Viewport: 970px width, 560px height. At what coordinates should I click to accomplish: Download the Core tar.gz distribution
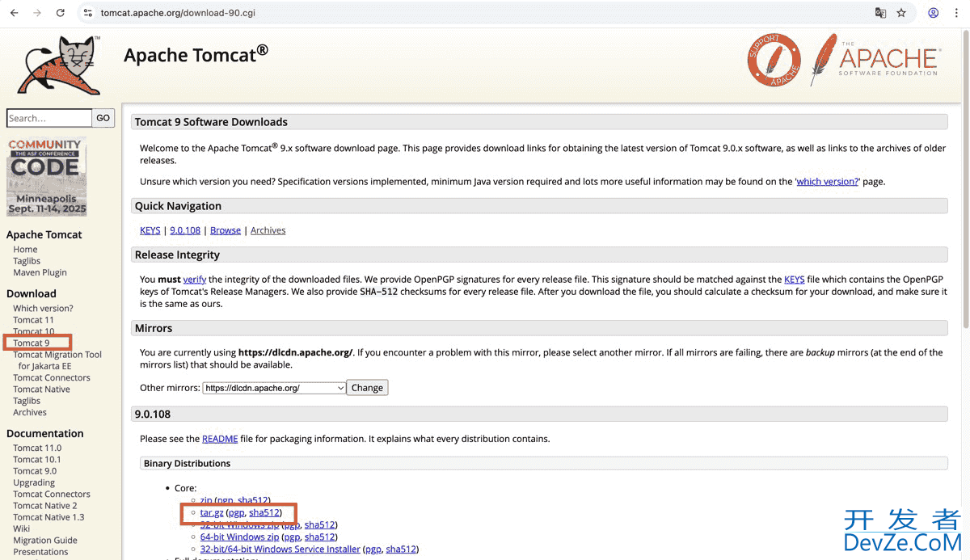(212, 512)
